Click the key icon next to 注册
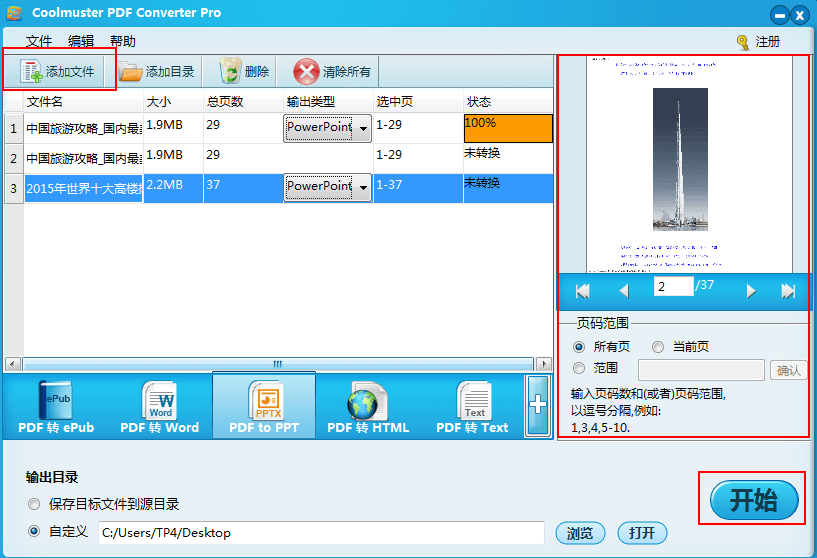This screenshot has height=558, width=817. [x=742, y=42]
